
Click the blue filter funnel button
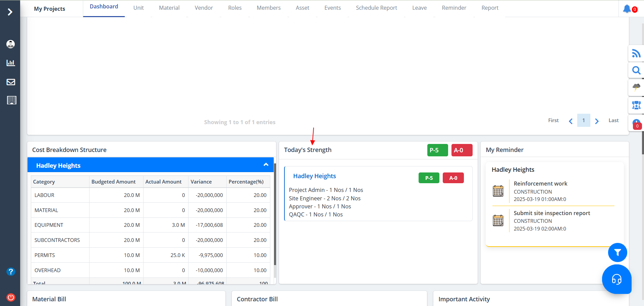618,253
